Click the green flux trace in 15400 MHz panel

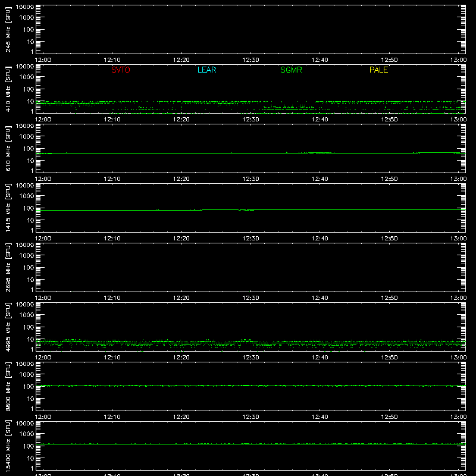250,444
